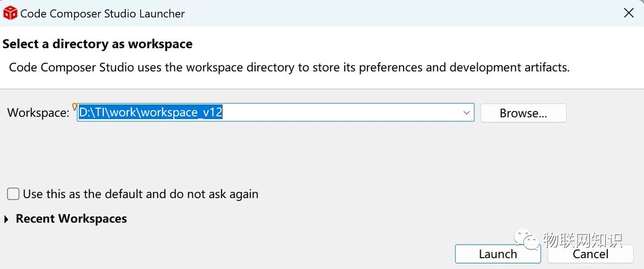Enable "Use this as the default" checkbox

coord(14,194)
